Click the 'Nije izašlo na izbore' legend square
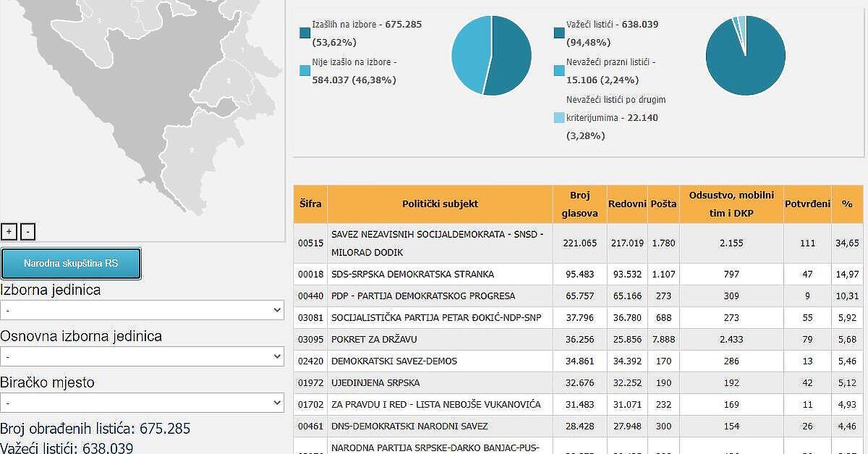This screenshot has width=868, height=454. click(305, 71)
